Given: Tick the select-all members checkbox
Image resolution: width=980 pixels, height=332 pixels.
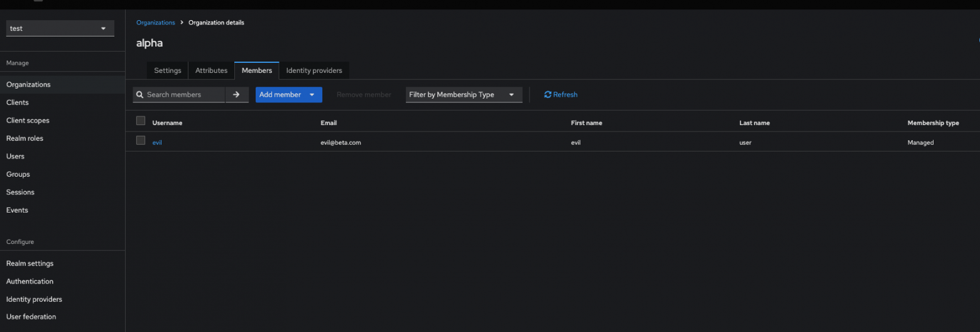Looking at the screenshot, I should tap(141, 121).
